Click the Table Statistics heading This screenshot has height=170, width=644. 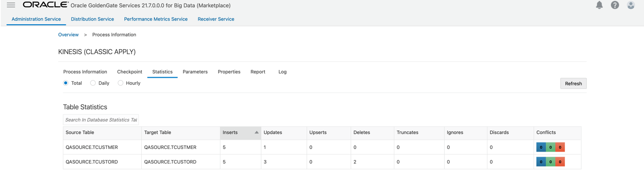coord(85,107)
